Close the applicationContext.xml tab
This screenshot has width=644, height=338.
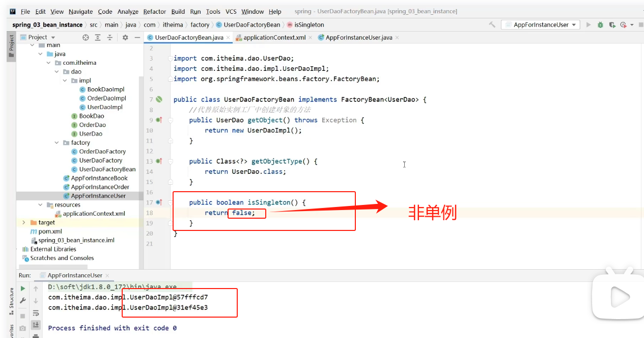tap(311, 38)
